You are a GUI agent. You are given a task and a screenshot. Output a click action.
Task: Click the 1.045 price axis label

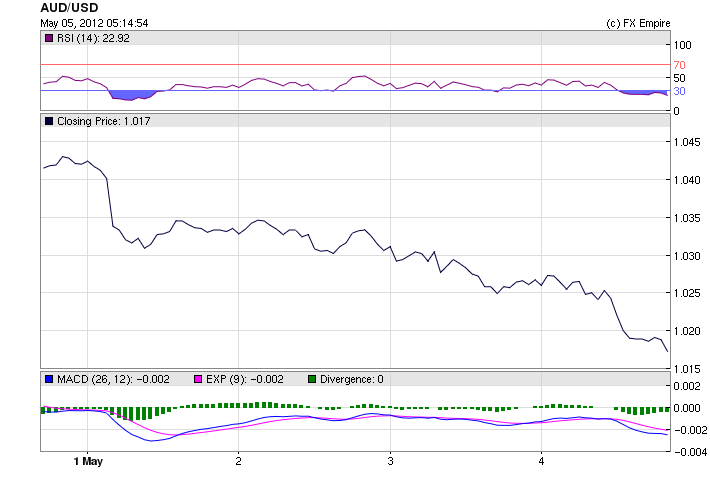(x=687, y=142)
